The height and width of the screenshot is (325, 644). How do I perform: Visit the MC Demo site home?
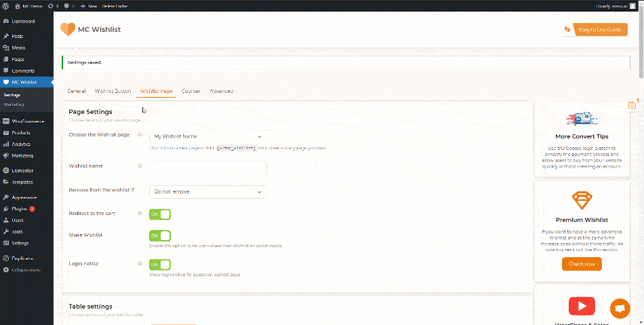[x=29, y=6]
